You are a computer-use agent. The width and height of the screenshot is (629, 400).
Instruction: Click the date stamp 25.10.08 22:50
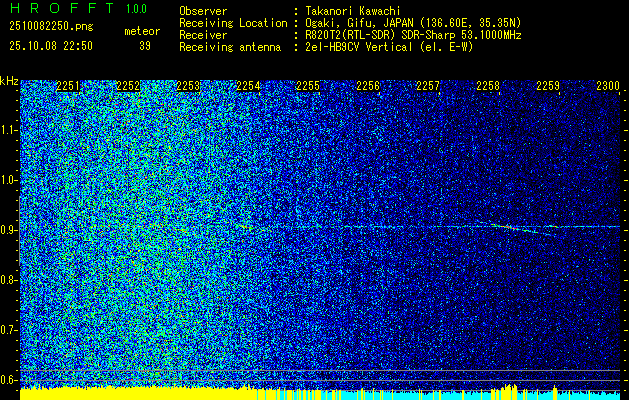coord(51,46)
